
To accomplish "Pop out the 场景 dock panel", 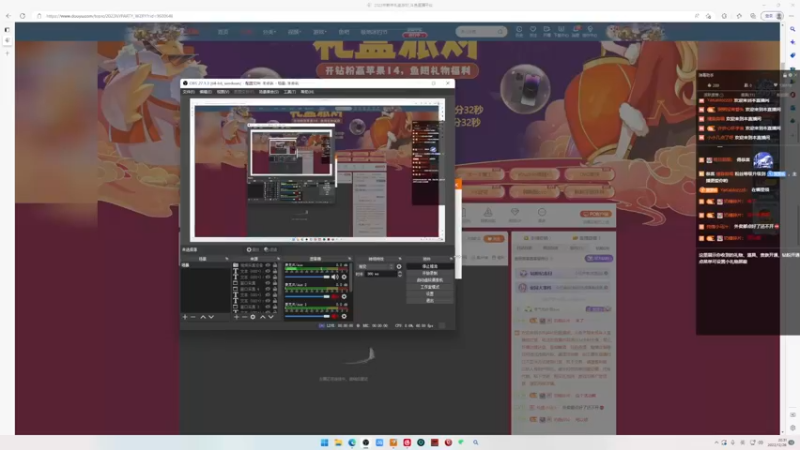I will [227, 259].
